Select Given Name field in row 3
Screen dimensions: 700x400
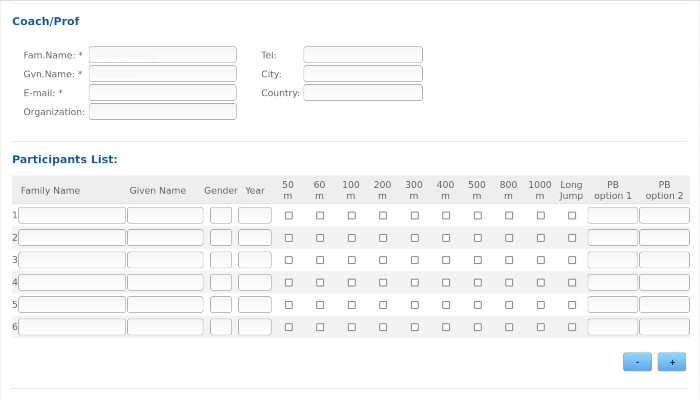165,260
